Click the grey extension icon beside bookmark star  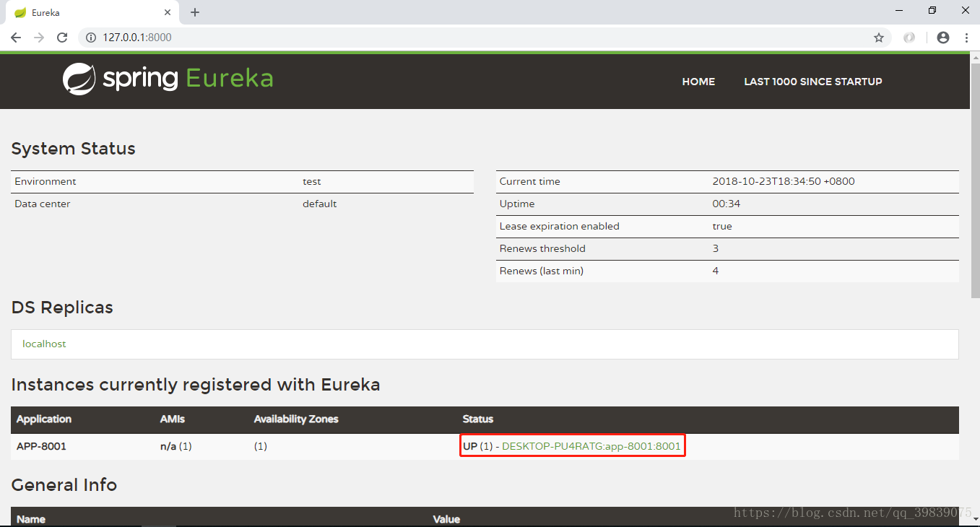click(x=909, y=38)
